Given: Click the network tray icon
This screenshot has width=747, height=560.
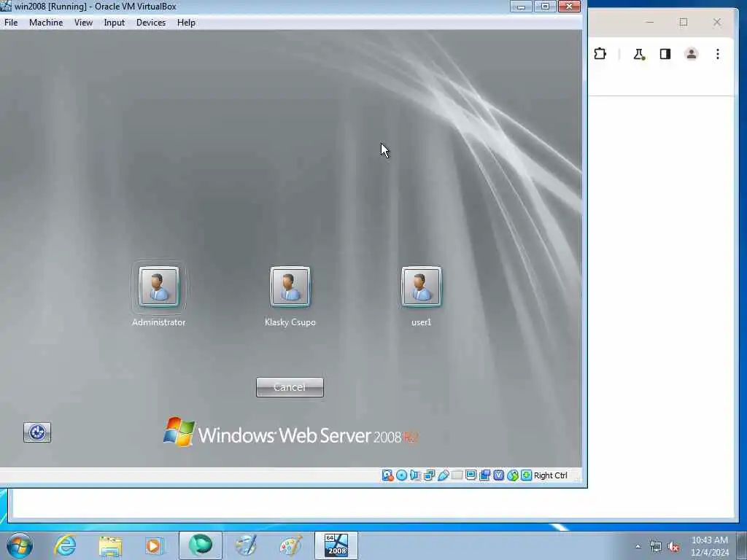Looking at the screenshot, I should click(656, 547).
